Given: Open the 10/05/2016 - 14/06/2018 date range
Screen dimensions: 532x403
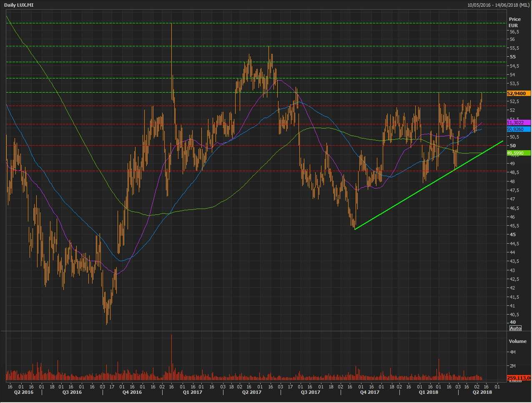Looking at the screenshot, I should [x=499, y=5].
